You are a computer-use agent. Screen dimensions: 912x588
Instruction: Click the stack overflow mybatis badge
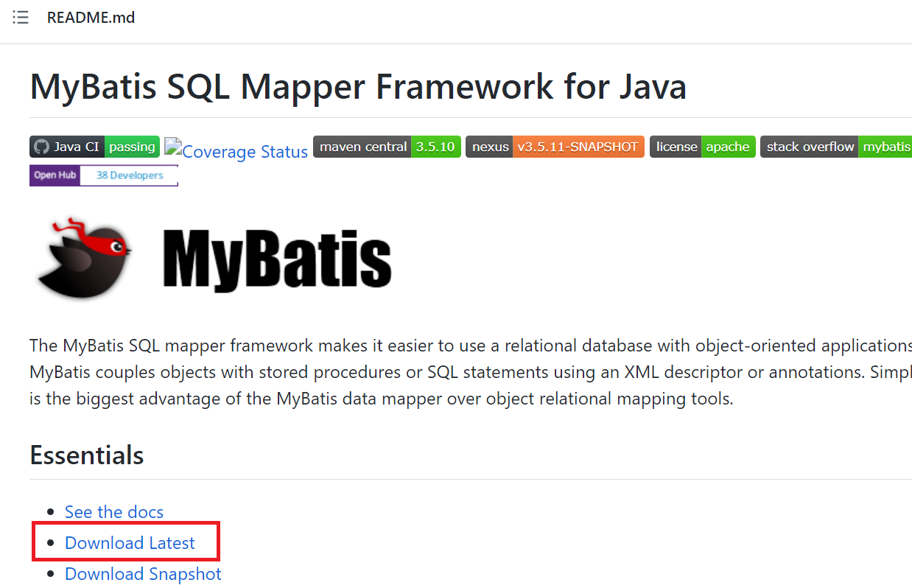coord(836,147)
